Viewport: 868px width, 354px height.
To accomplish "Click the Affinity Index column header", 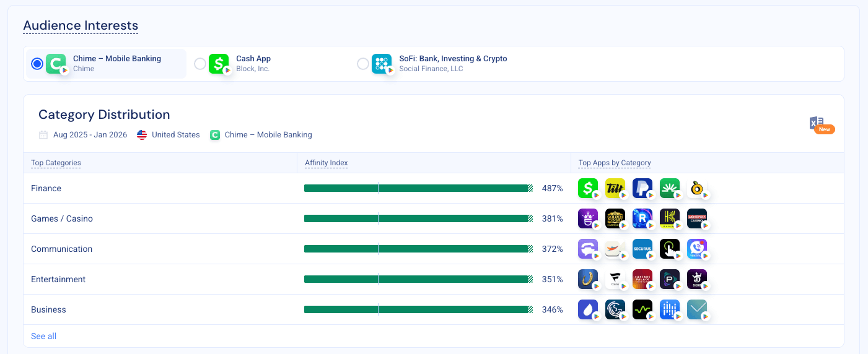I will [x=326, y=163].
